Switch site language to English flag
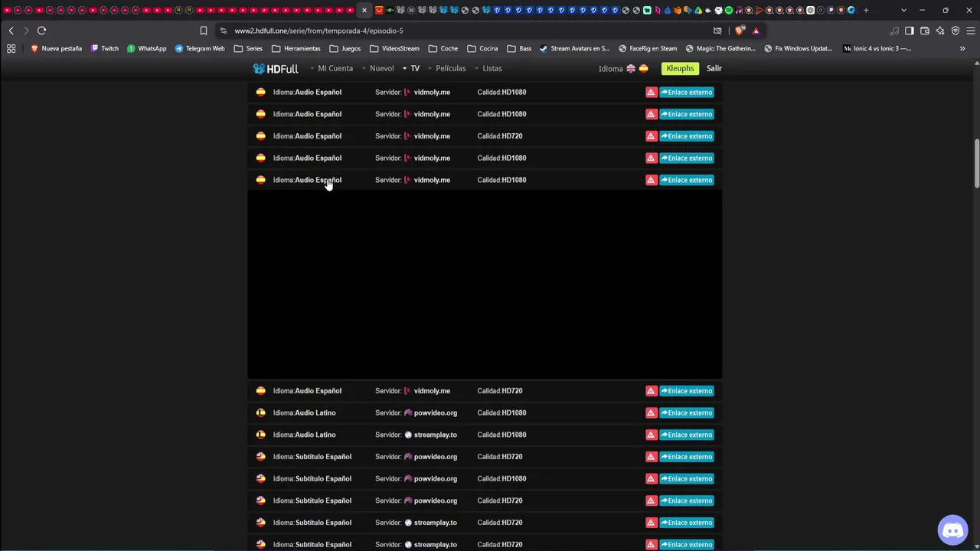Screen dimensions: 980x551 (631, 68)
